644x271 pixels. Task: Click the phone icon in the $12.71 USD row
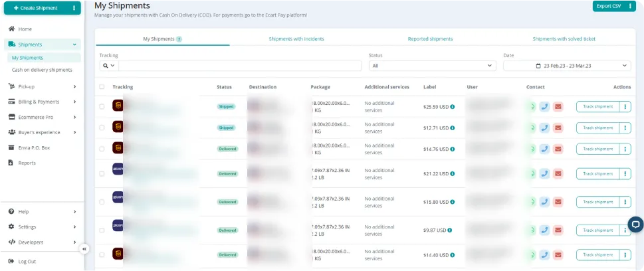pyautogui.click(x=544, y=128)
